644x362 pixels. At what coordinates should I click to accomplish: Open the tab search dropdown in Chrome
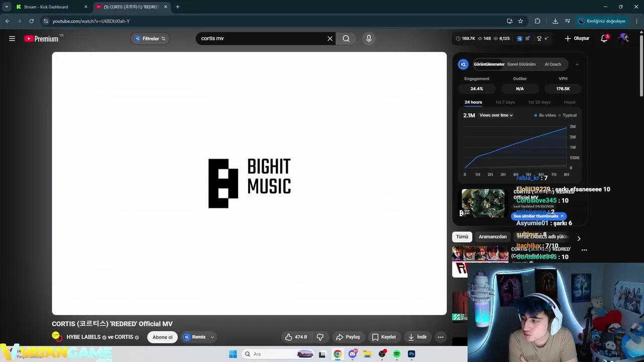pos(7,7)
